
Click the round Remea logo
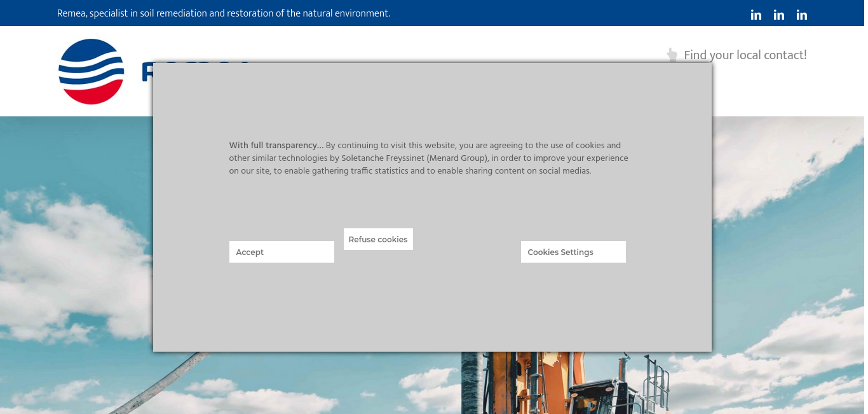click(92, 71)
